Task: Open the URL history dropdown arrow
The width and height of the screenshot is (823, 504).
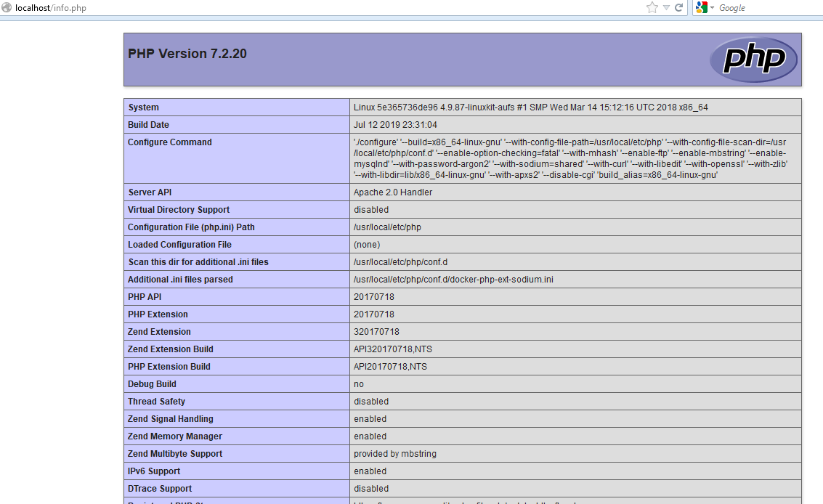Action: [x=666, y=8]
